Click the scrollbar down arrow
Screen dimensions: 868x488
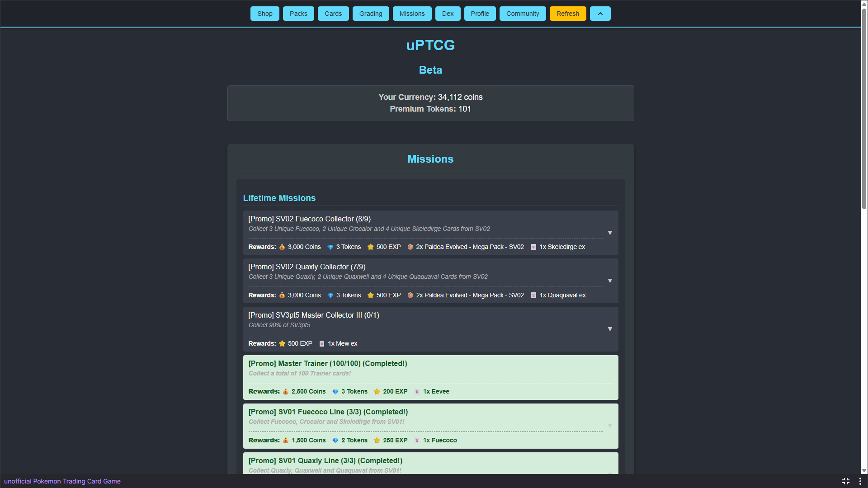(x=864, y=471)
